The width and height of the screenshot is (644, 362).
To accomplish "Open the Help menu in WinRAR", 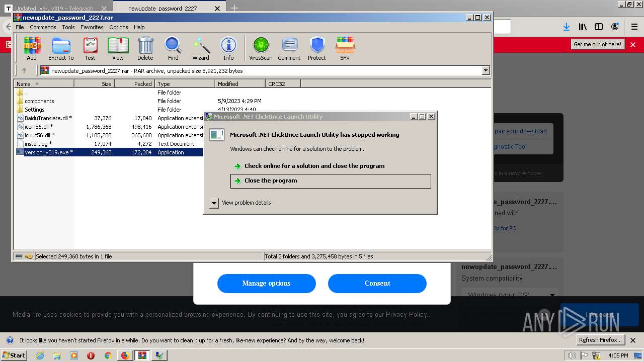I will [x=139, y=27].
